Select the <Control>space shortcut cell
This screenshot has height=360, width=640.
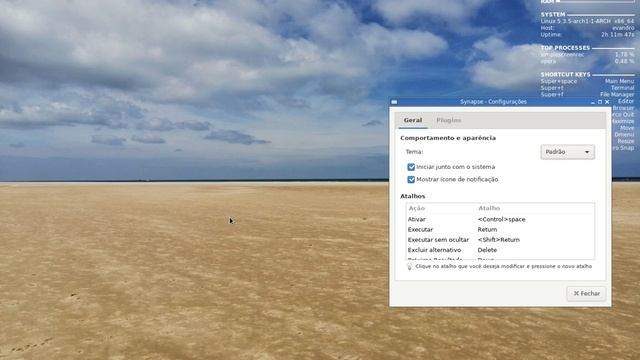(501, 219)
